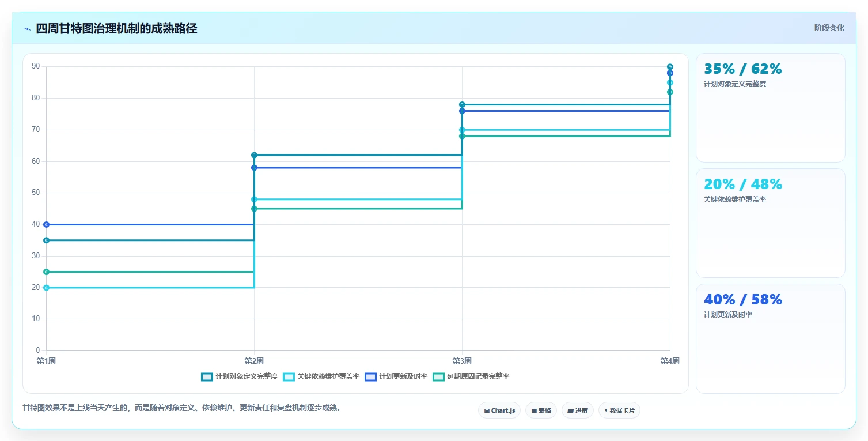Click the 20% / 48% stat value
868x441 pixels.
tap(743, 184)
